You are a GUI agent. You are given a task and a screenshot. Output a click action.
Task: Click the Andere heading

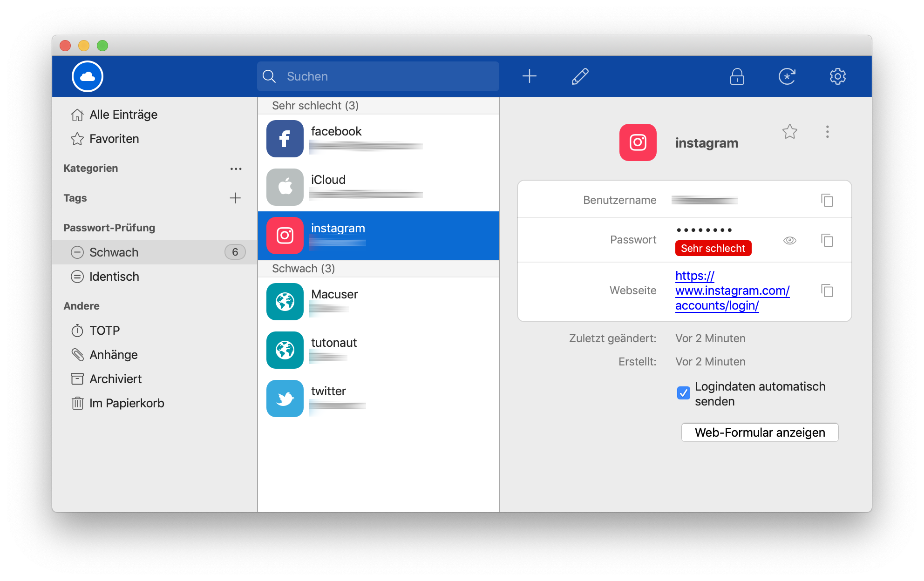(x=82, y=306)
